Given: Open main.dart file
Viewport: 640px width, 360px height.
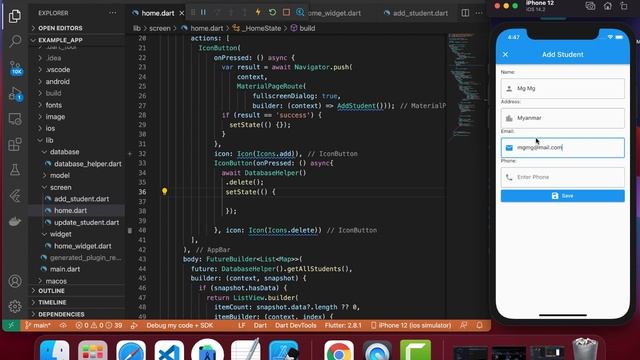Looking at the screenshot, I should (x=65, y=269).
